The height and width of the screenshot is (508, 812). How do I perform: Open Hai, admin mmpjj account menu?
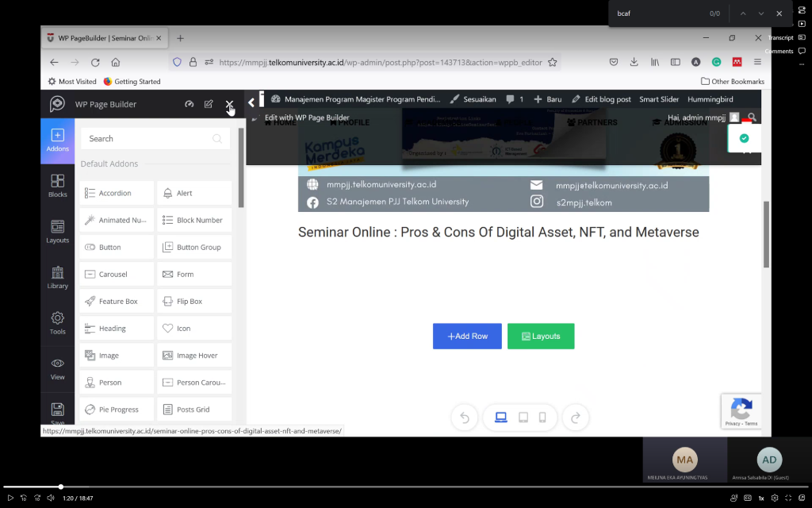pos(703,117)
